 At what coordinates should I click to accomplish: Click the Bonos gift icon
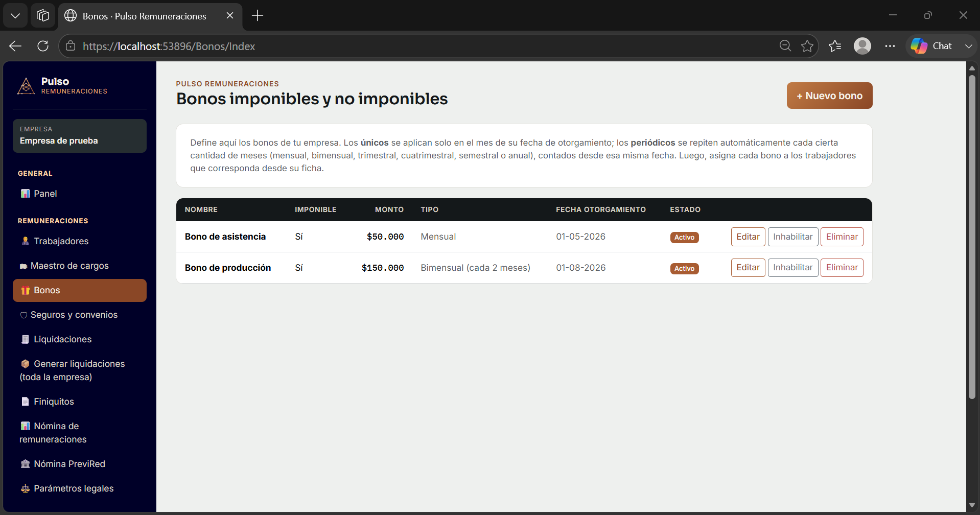click(x=25, y=290)
